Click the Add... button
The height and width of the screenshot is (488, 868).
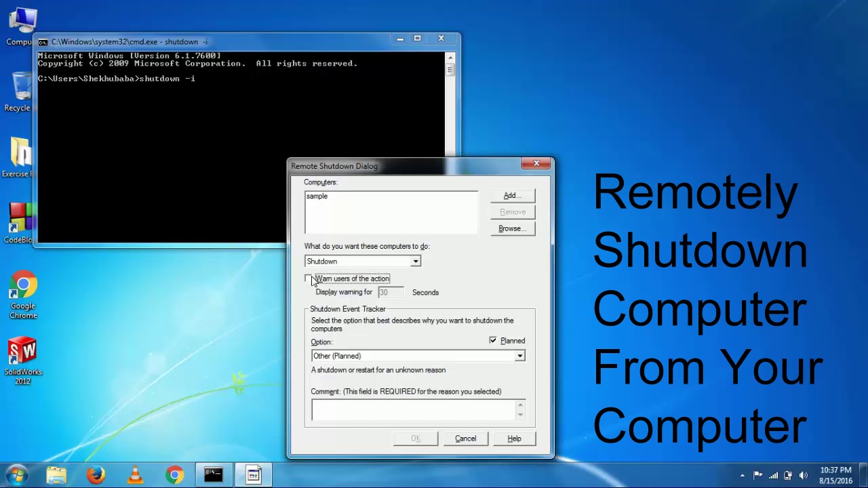point(513,195)
